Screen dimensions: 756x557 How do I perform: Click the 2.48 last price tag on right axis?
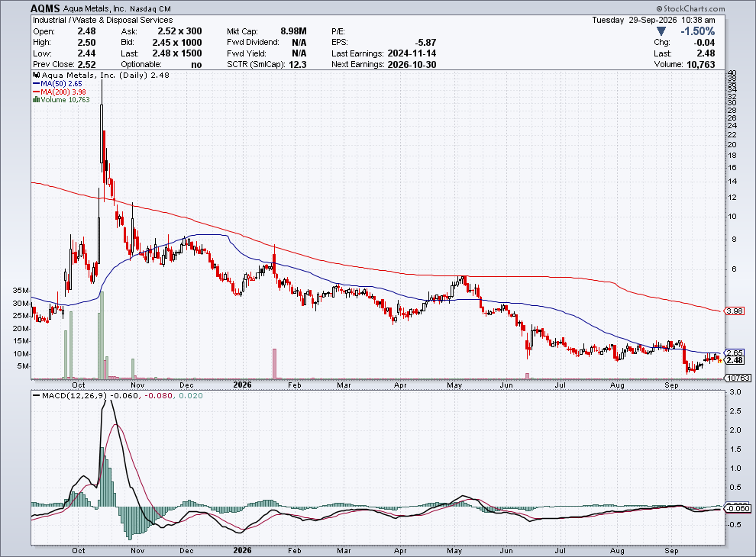[x=735, y=360]
